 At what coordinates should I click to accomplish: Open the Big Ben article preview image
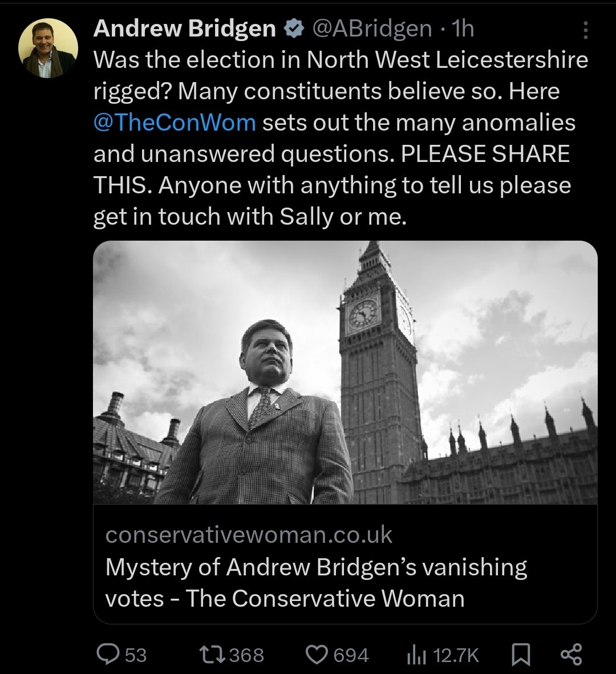(x=345, y=372)
